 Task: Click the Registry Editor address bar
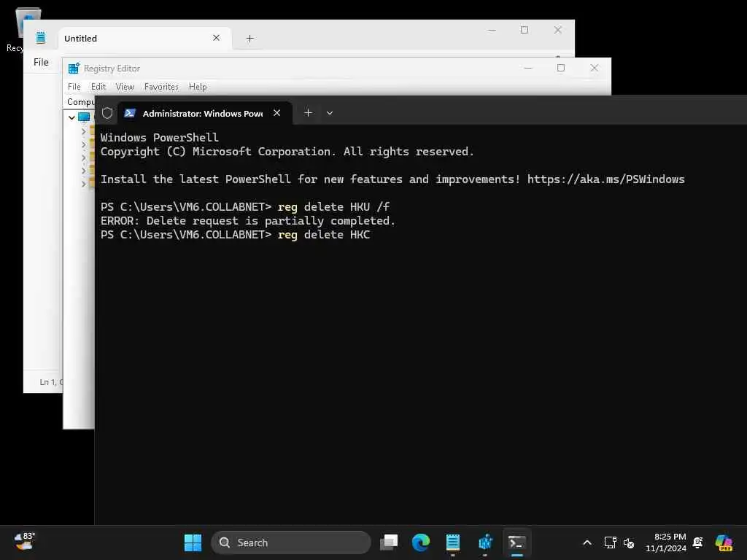(80, 101)
